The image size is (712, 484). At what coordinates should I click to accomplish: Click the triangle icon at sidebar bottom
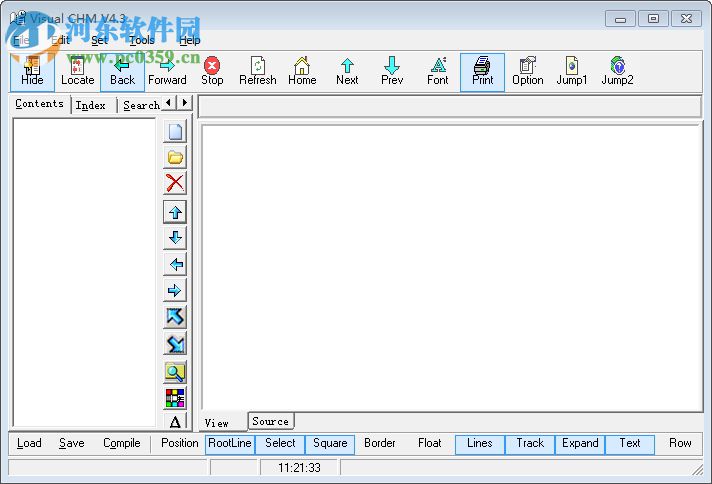tap(175, 421)
